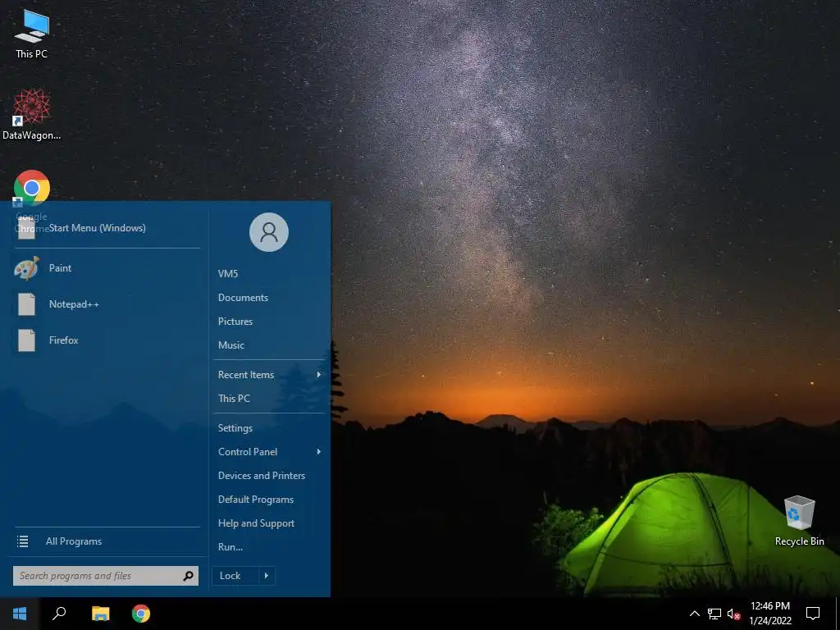Open Google Chrome desktop shortcut icon
Screen dimensions: 840x630
pyautogui.click(x=32, y=188)
